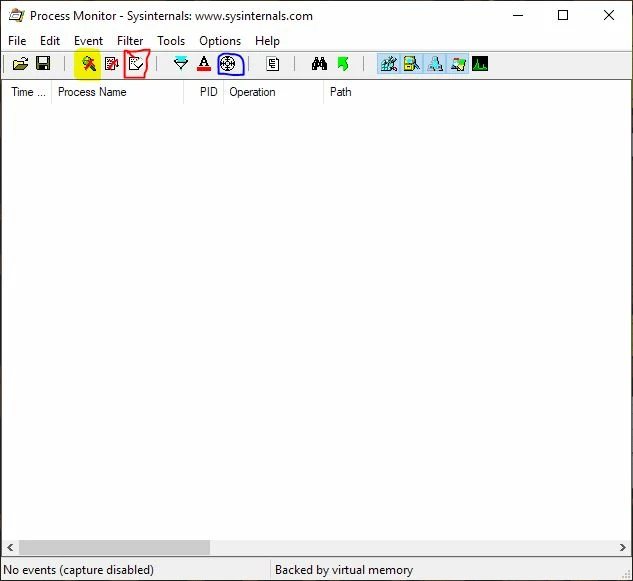Open Find with the binoculars icon
Viewport: 633px width, 581px height.
click(x=319, y=64)
